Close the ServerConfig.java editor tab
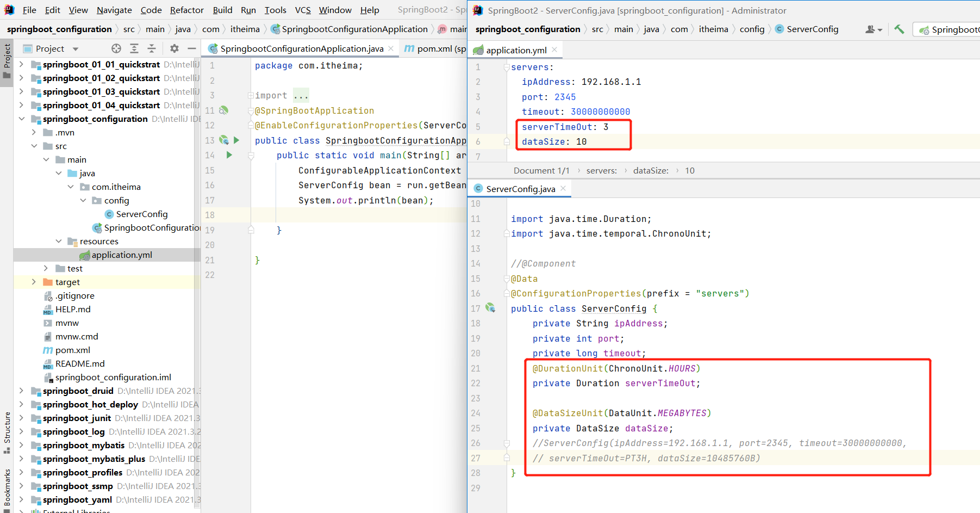 pos(563,188)
